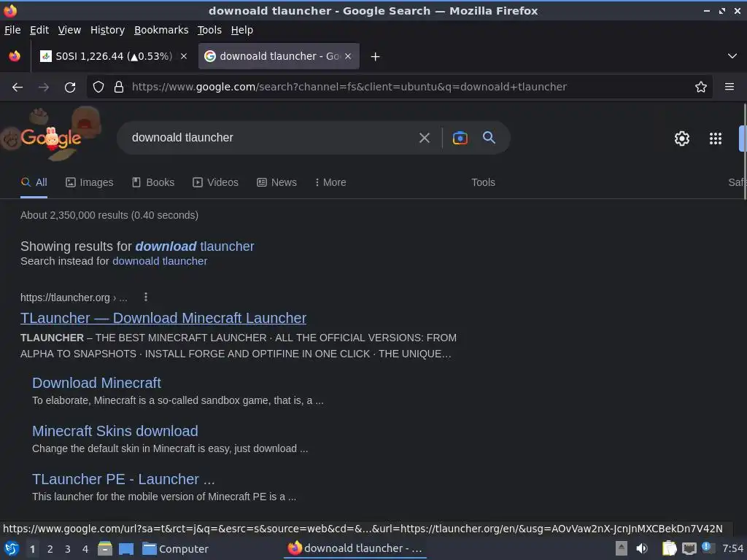Expand the list all tabs chevron
747x560 pixels.
coord(732,56)
